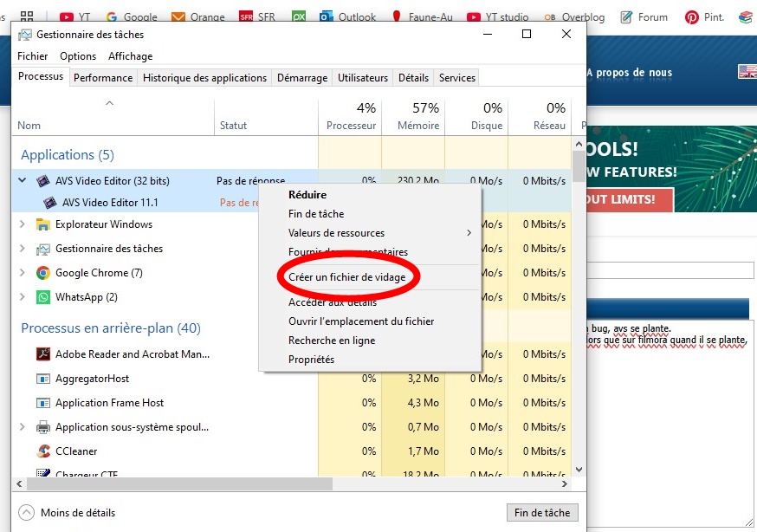Switch to the Services tab

(x=457, y=78)
